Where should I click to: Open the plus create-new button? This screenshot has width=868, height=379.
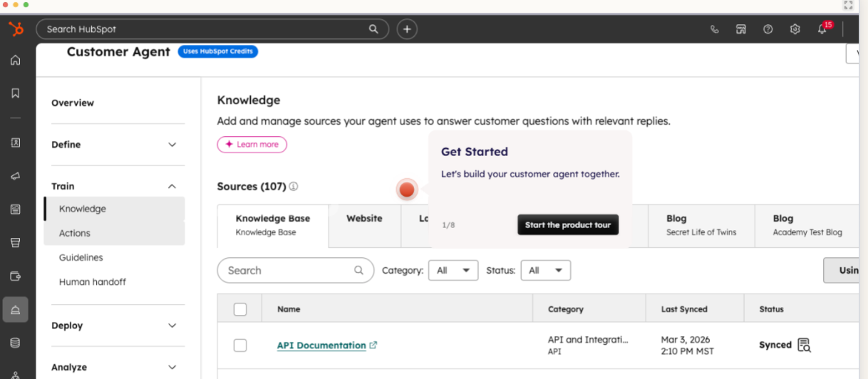pyautogui.click(x=407, y=29)
